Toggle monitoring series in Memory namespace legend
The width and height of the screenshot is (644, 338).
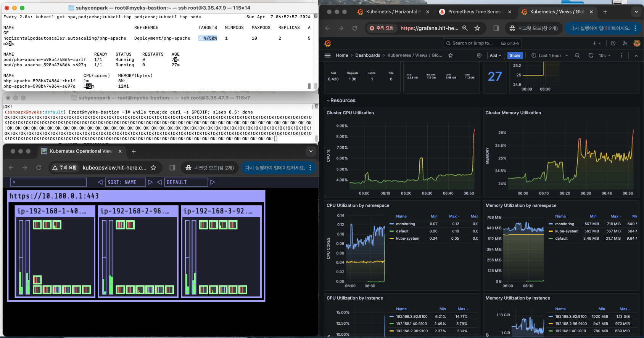click(x=564, y=224)
